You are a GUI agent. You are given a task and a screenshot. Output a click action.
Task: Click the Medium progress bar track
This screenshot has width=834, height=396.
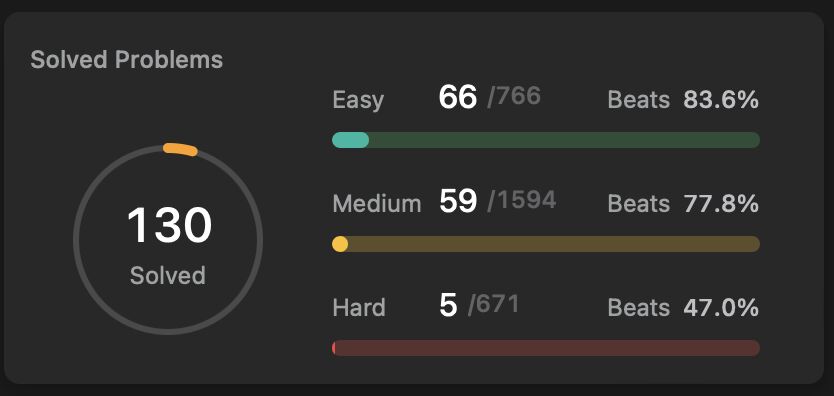pyautogui.click(x=546, y=245)
